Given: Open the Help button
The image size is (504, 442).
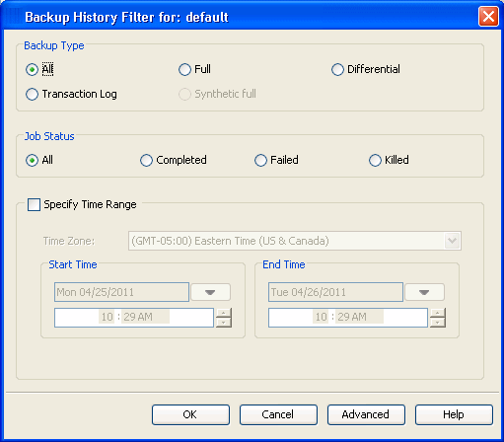Looking at the screenshot, I should tap(454, 414).
